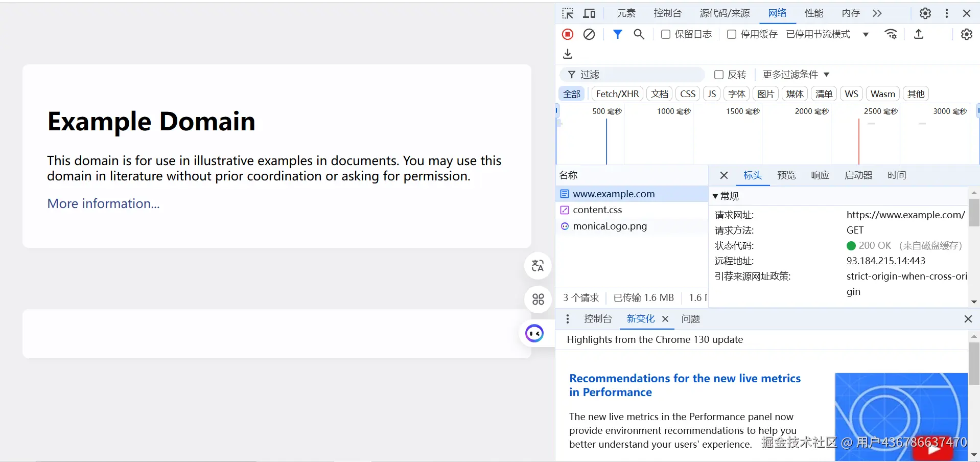Filter requests by CSS
The height and width of the screenshot is (462, 980).
point(688,94)
